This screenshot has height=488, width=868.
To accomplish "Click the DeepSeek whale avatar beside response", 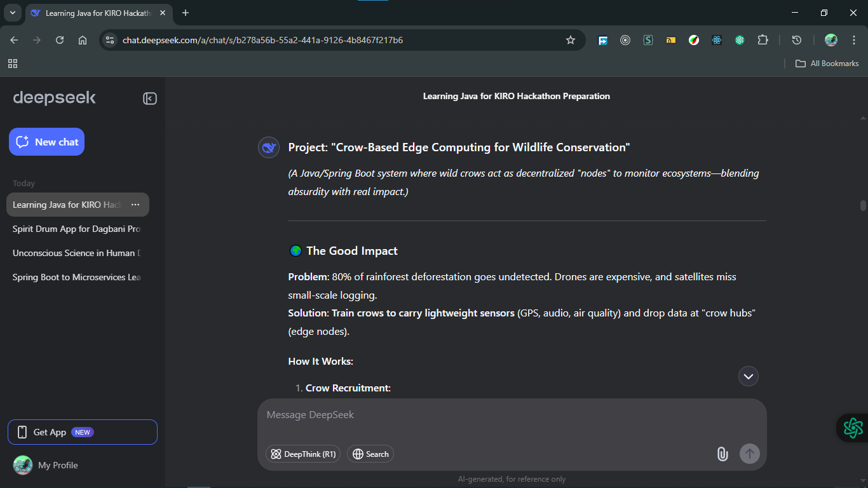I will tap(269, 147).
